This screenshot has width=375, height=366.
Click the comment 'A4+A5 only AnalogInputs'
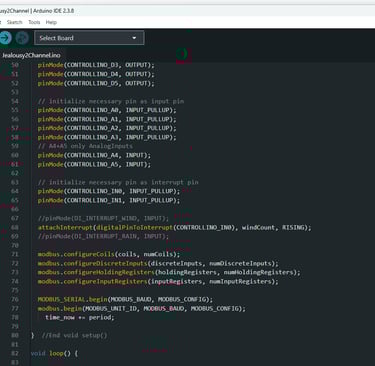coord(85,146)
